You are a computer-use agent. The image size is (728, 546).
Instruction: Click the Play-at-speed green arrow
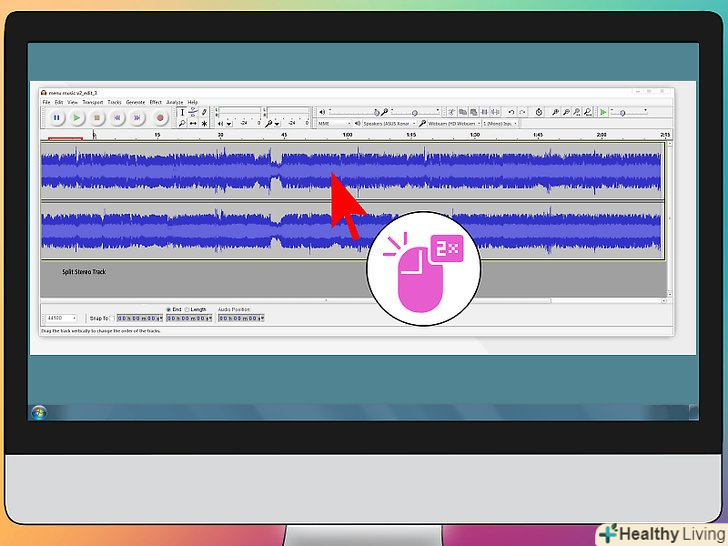603,112
